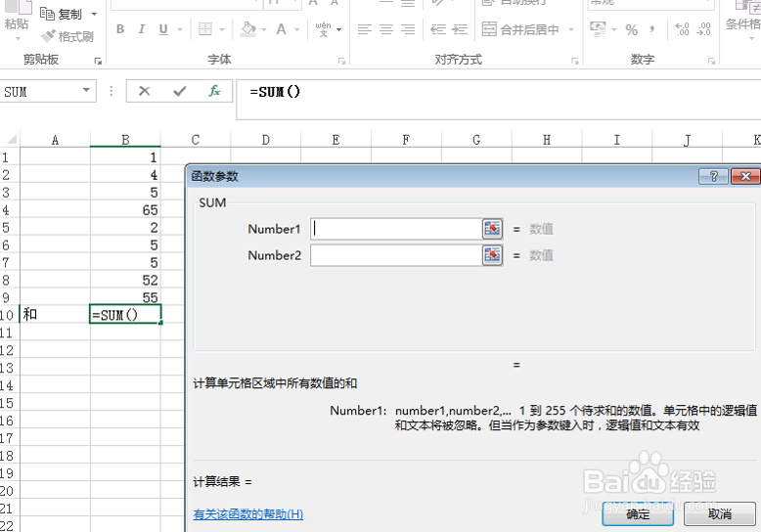The image size is (761, 532).
Task: Open borders dropdown arrow
Action: tap(222, 29)
